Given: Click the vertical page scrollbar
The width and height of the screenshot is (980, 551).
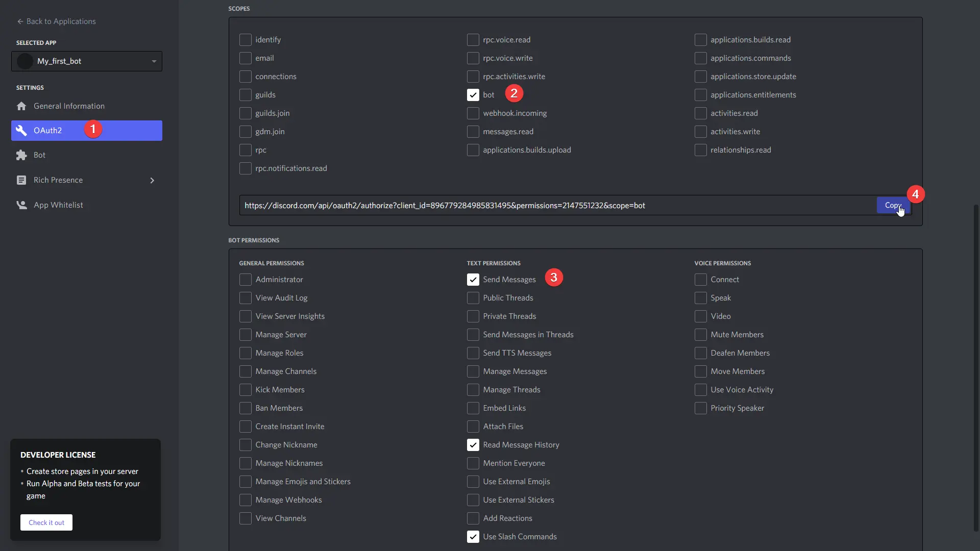Looking at the screenshot, I should [x=976, y=367].
